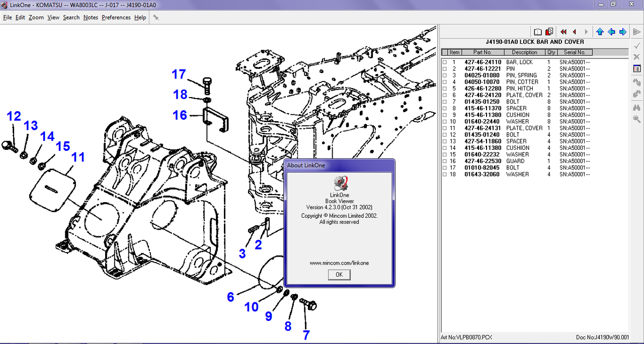The width and height of the screenshot is (644, 344).
Task: Tick checkbox for item 9 CUSHION
Action: [445, 115]
